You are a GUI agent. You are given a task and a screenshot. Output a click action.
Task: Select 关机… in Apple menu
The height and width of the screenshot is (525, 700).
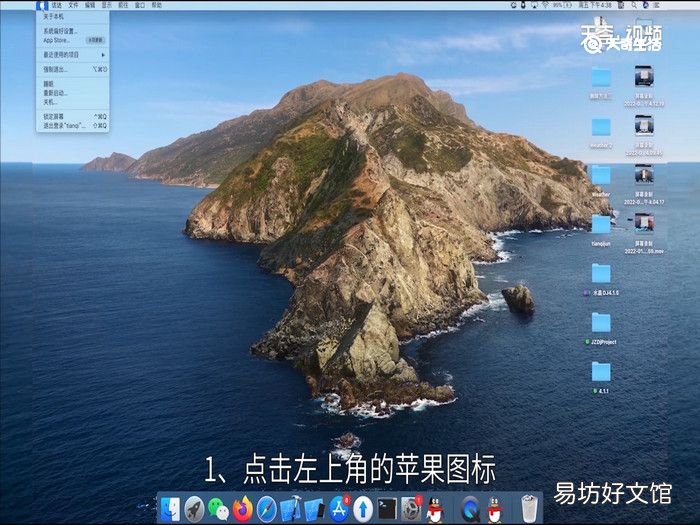tap(73, 102)
